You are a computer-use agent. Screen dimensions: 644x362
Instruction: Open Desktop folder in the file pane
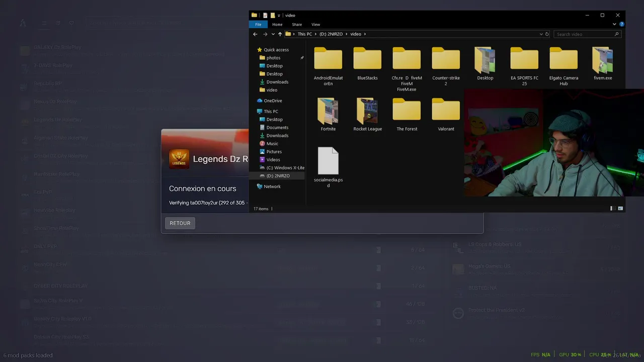click(485, 64)
